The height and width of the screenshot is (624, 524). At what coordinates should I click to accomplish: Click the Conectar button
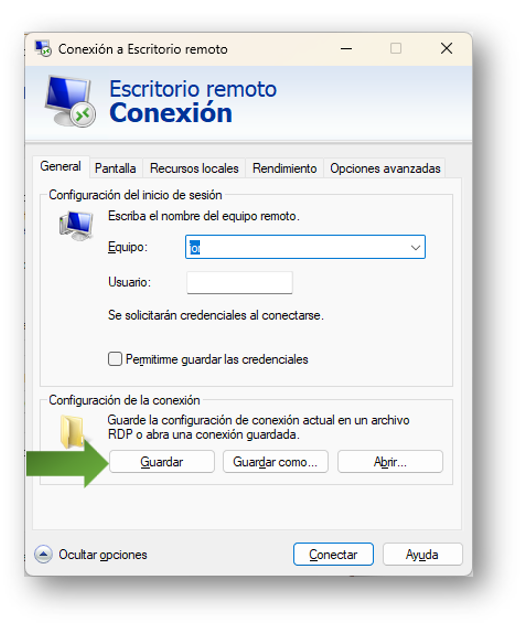pos(333,554)
